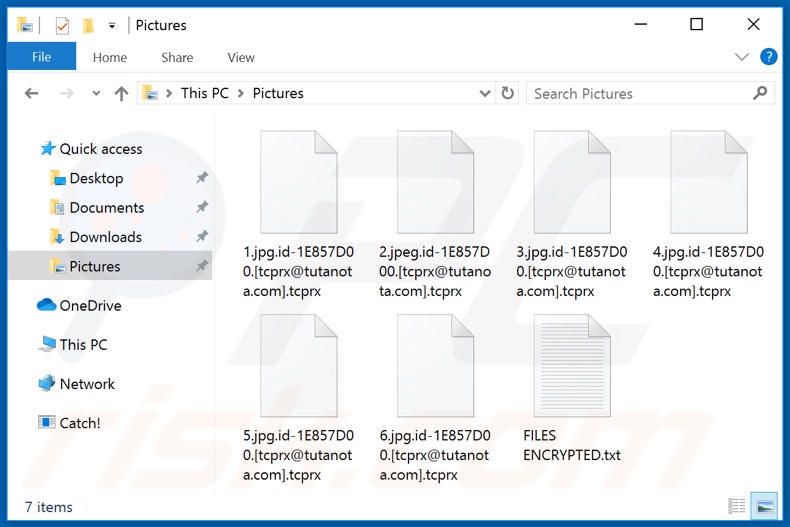
Task: Click the search magnifier icon
Action: 760,93
